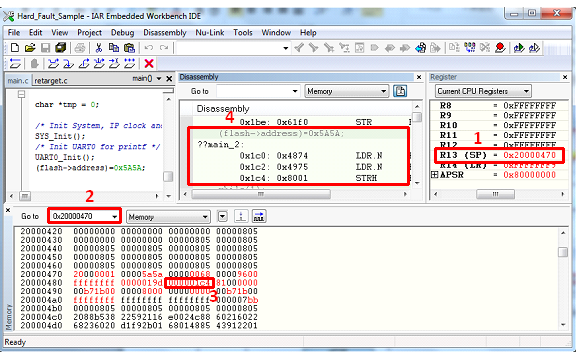Image resolution: width=576 pixels, height=360 pixels.
Task: Click the Copy icon
Action: pyautogui.click(x=114, y=48)
